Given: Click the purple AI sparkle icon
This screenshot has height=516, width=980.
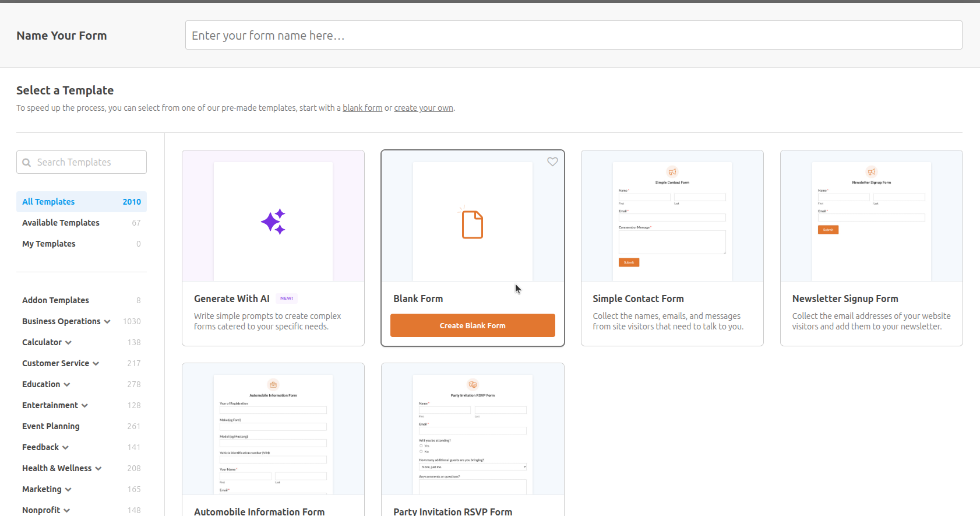Looking at the screenshot, I should (x=273, y=222).
